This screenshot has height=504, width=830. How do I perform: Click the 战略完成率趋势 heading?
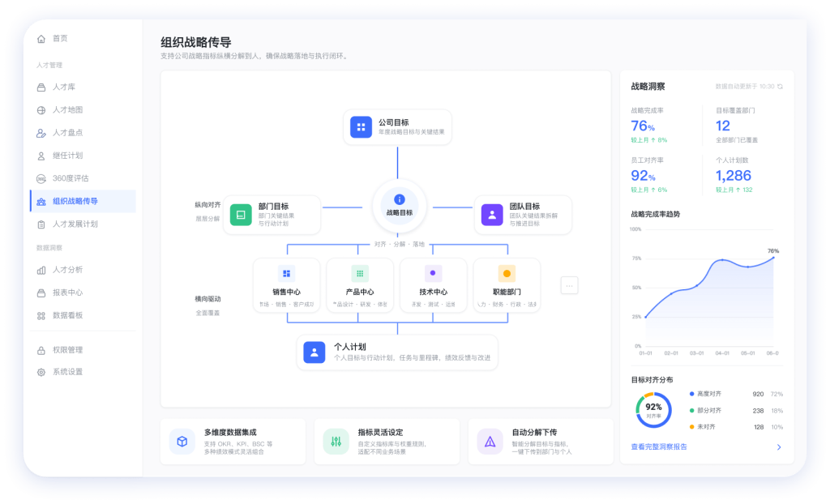[655, 215]
